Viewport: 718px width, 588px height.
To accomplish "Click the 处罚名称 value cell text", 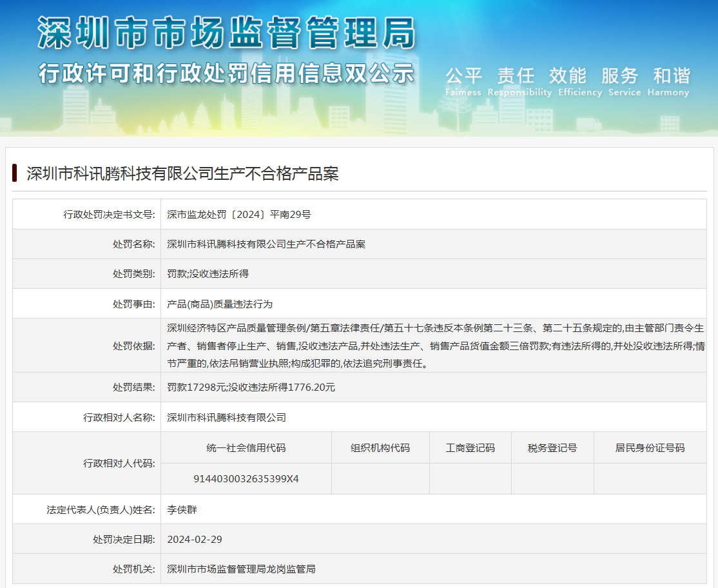I will [266, 244].
